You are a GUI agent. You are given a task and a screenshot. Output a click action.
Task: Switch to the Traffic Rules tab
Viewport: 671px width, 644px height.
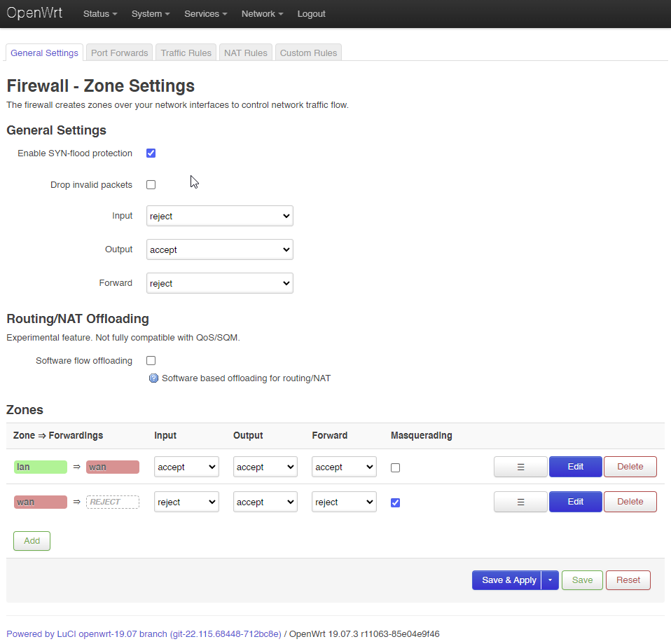186,53
